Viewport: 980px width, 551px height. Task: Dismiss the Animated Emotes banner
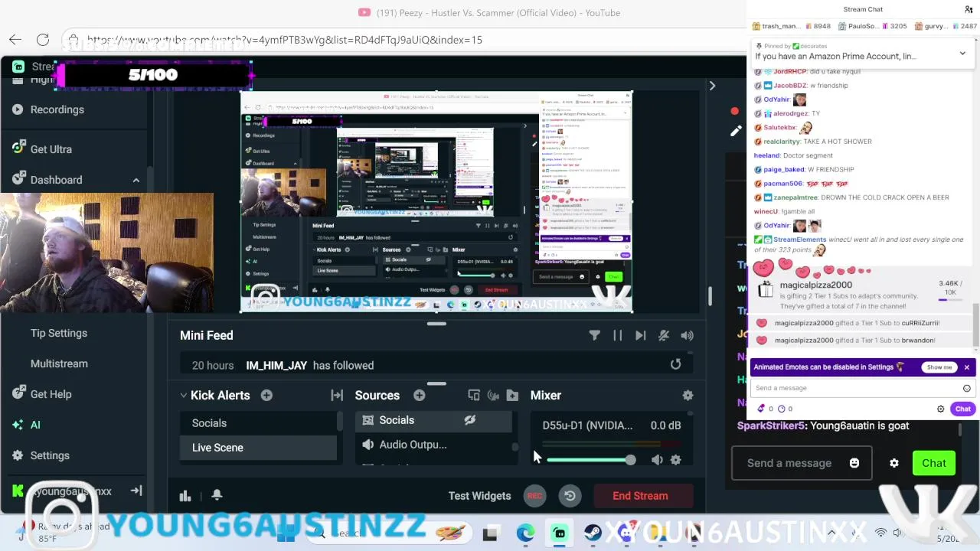(x=967, y=367)
